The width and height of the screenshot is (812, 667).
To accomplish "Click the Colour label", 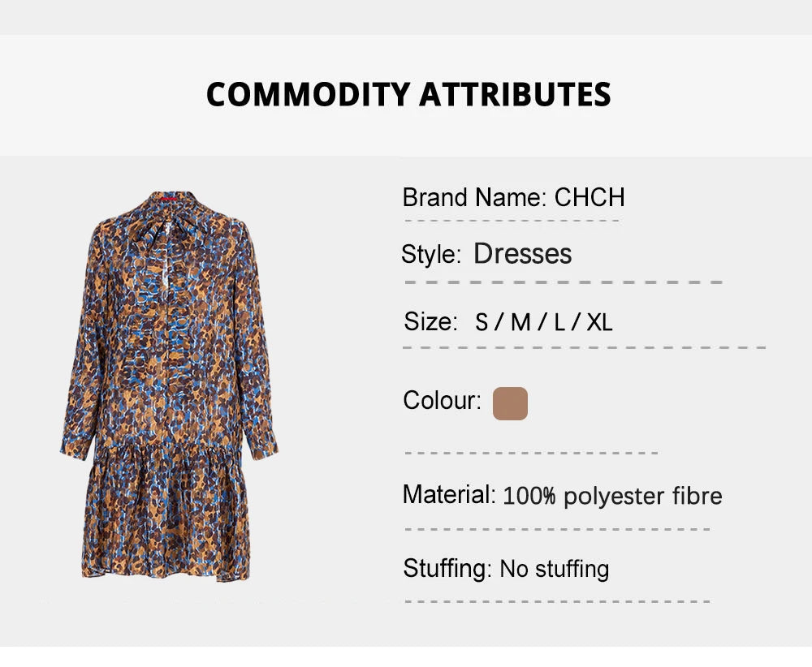I will (442, 401).
